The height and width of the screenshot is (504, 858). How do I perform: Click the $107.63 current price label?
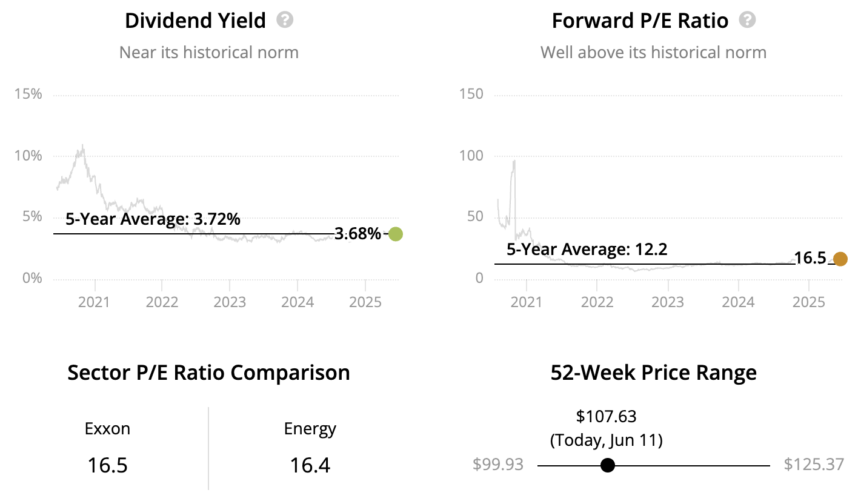click(606, 416)
